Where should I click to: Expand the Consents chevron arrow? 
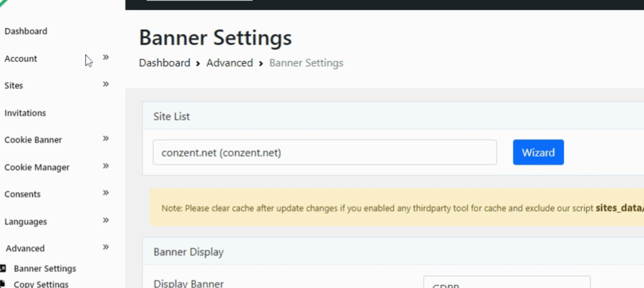coord(106,193)
